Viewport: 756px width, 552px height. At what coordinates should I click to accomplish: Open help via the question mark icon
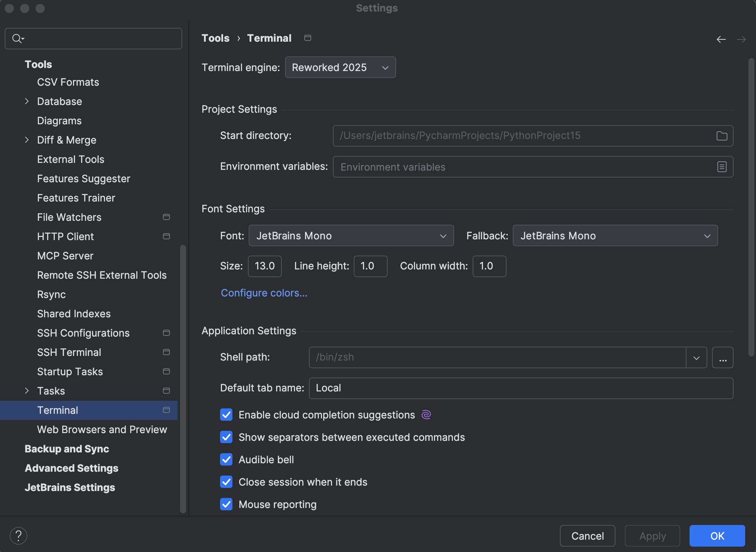pos(18,535)
